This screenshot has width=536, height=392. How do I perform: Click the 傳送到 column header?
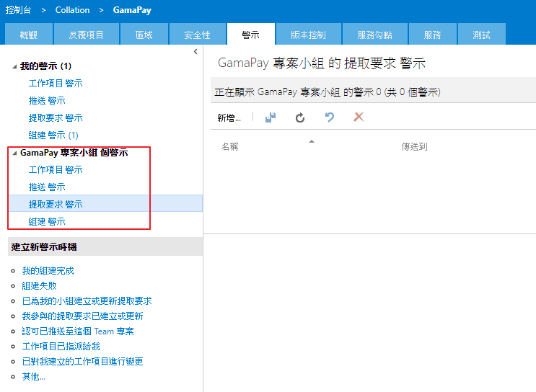coord(414,146)
